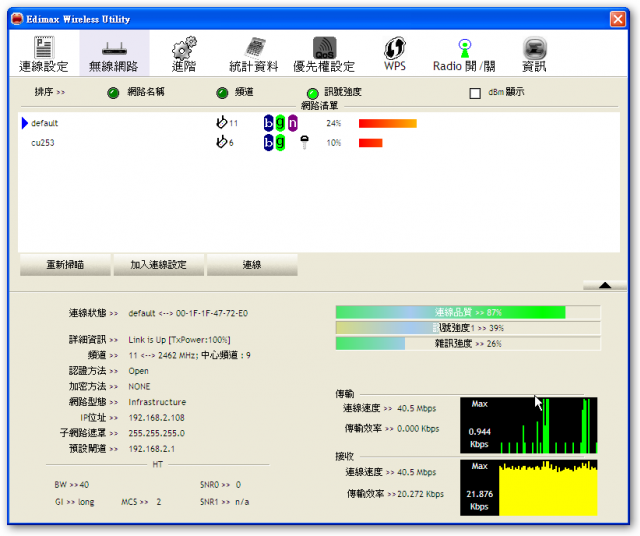Click the 'NONE' encryption value
The width and height of the screenshot is (640, 536).
(139, 387)
